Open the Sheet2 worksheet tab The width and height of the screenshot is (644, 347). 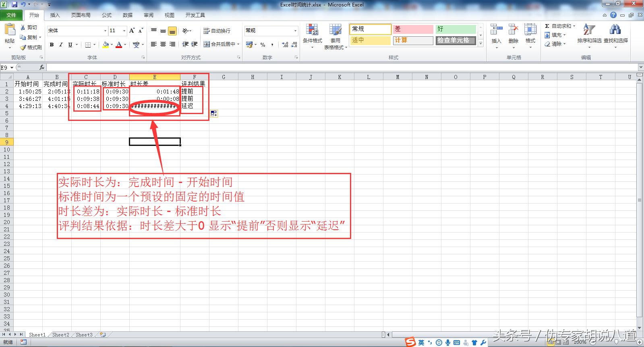tap(60, 335)
